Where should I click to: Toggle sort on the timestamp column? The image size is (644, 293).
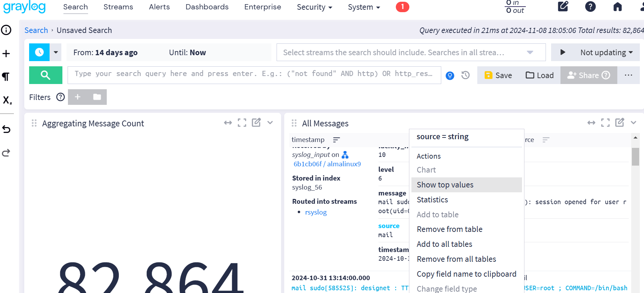[x=336, y=140]
